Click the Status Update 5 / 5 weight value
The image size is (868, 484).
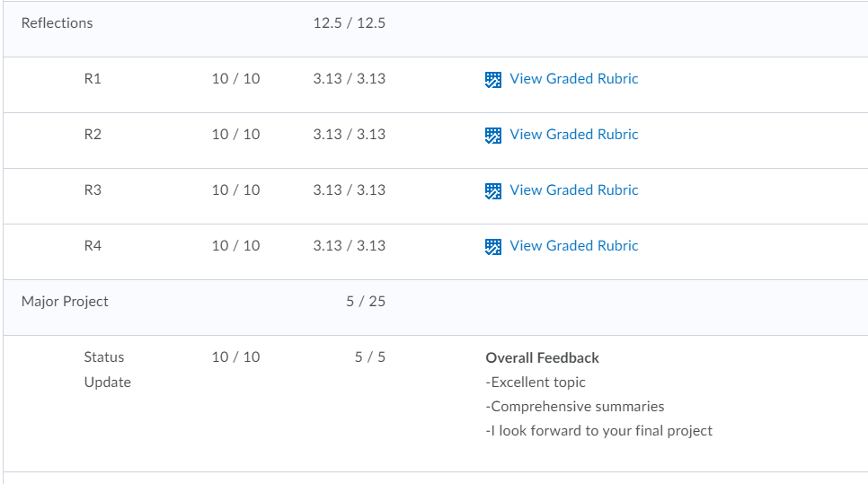pos(370,356)
